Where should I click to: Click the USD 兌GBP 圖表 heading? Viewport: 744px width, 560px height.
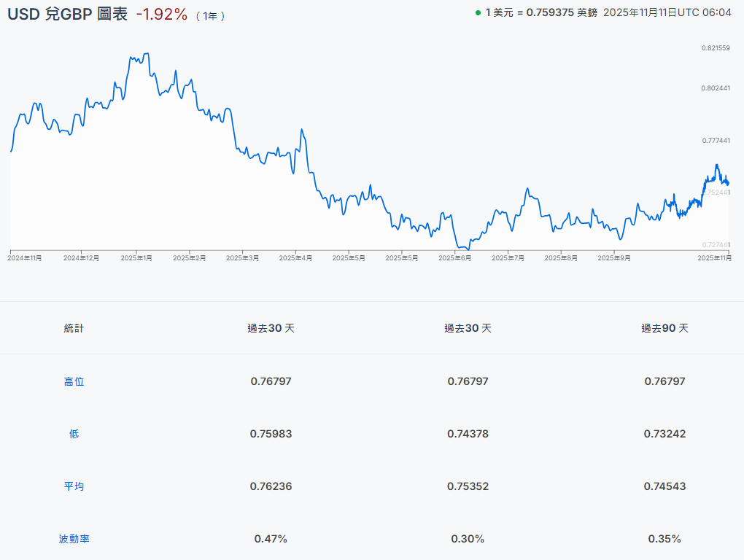click(x=67, y=14)
